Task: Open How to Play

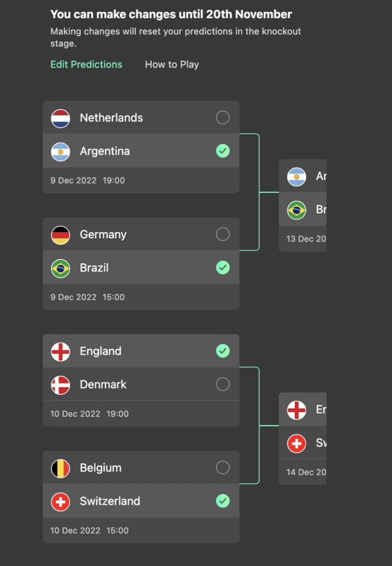Action: pos(172,65)
